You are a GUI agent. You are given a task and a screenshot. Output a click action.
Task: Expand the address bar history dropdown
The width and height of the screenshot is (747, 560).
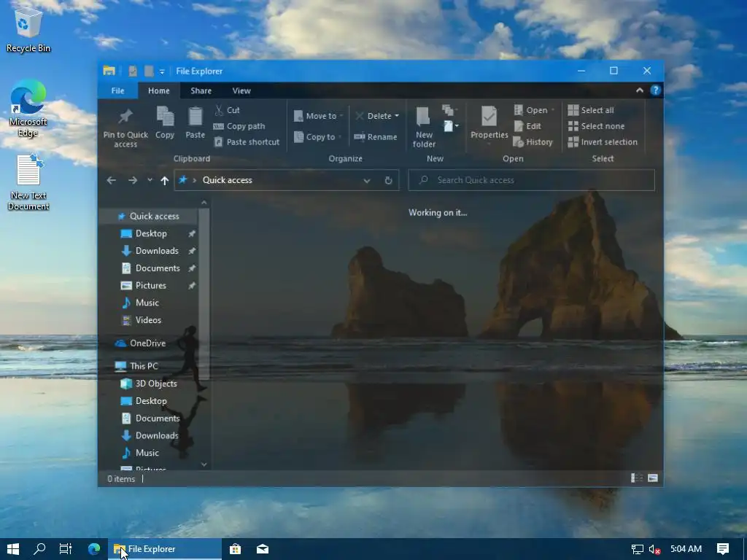[x=367, y=180]
